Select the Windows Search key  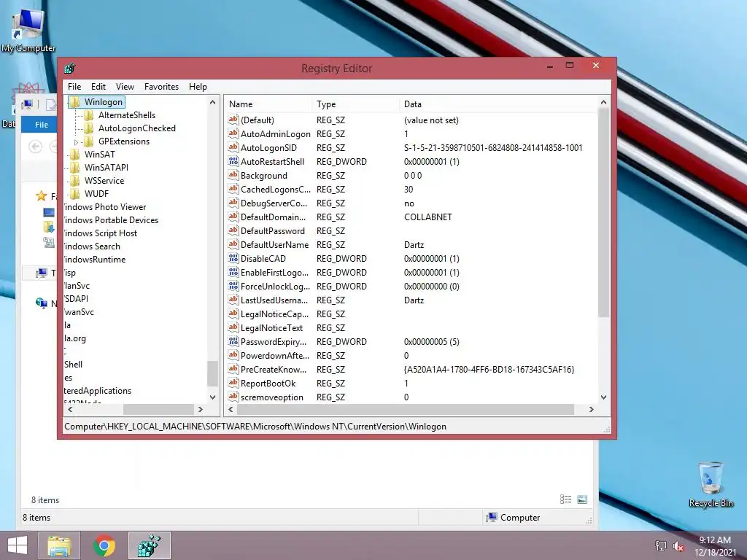[92, 246]
